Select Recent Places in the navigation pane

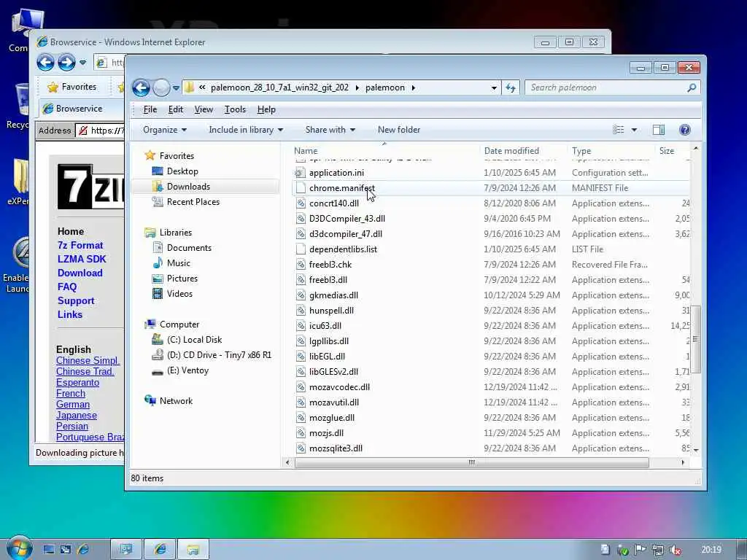(193, 202)
